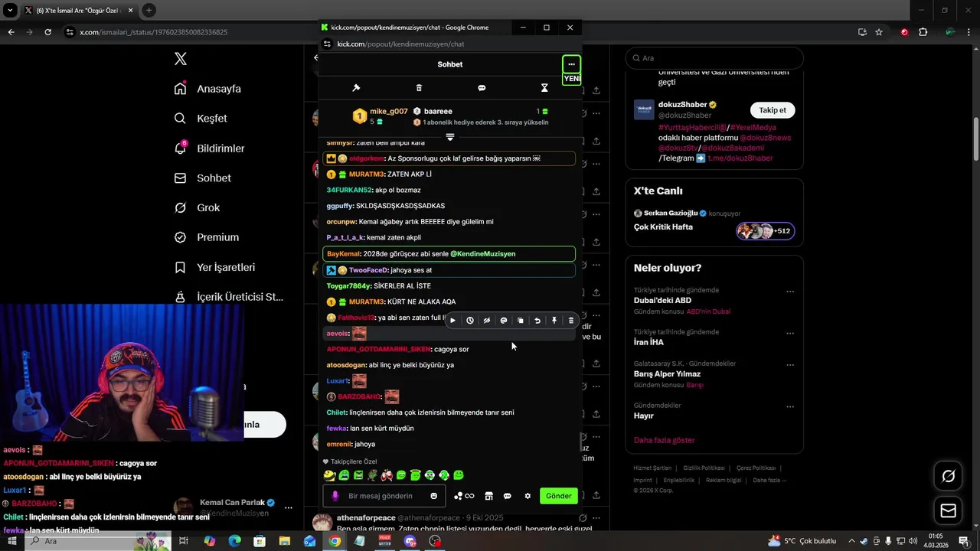980x551 pixels.
Task: Open more options for İran İHA trend
Action: (x=790, y=334)
